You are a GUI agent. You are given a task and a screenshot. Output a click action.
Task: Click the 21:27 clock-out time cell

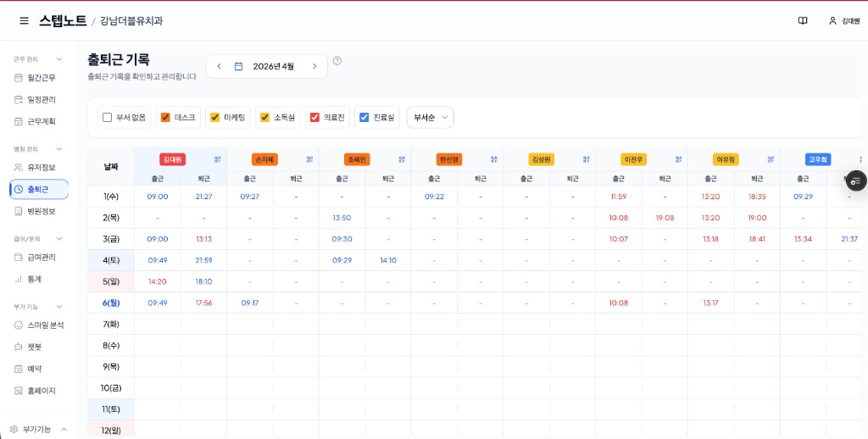tap(203, 197)
